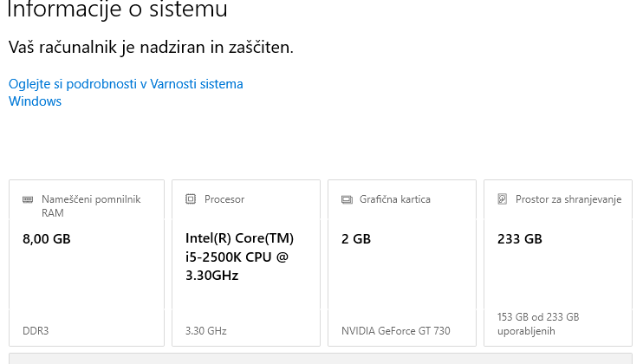Select the Procesor card label
This screenshot has height=364, width=643.
224,199
